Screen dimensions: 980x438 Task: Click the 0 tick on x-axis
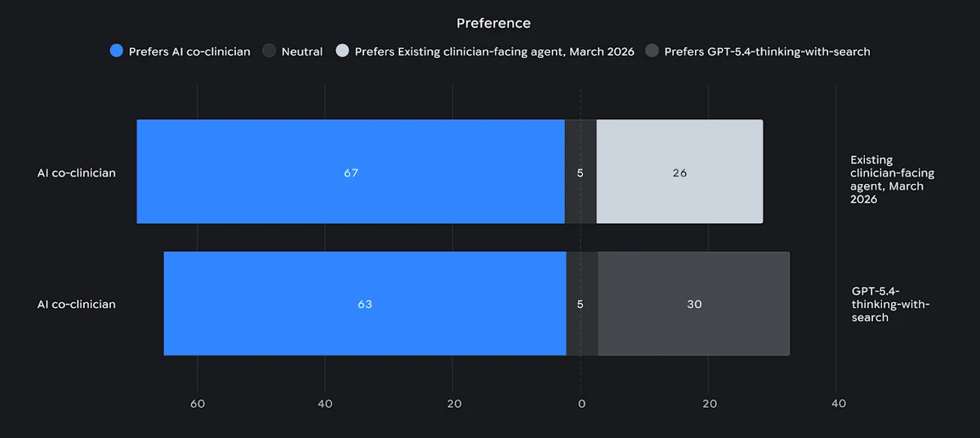pyautogui.click(x=581, y=404)
